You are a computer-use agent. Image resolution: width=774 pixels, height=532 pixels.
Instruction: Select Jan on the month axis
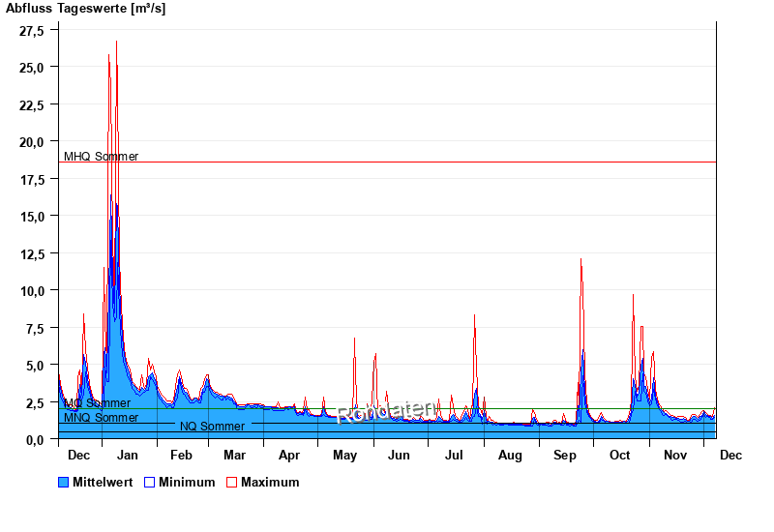pos(127,455)
